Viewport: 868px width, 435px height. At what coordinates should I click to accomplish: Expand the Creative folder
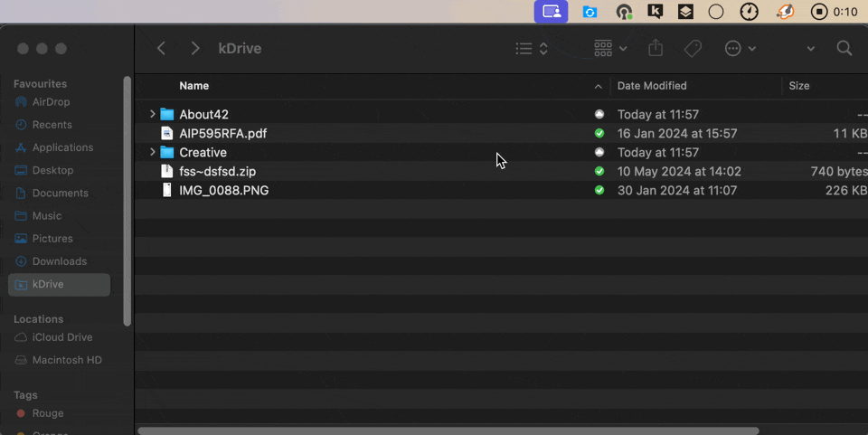[152, 152]
